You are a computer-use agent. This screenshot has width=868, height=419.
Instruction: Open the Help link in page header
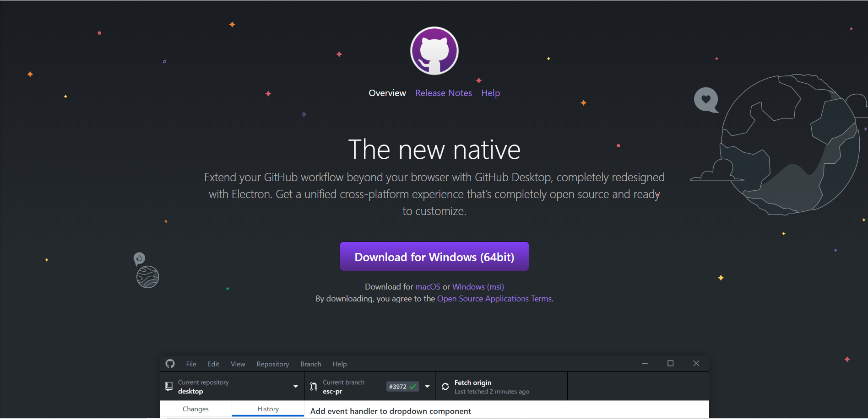coord(490,93)
